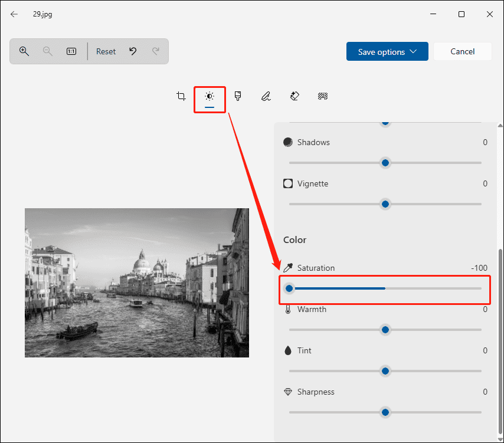This screenshot has width=504, height=443.
Task: Click the Shadows slider handle
Action: (385, 163)
